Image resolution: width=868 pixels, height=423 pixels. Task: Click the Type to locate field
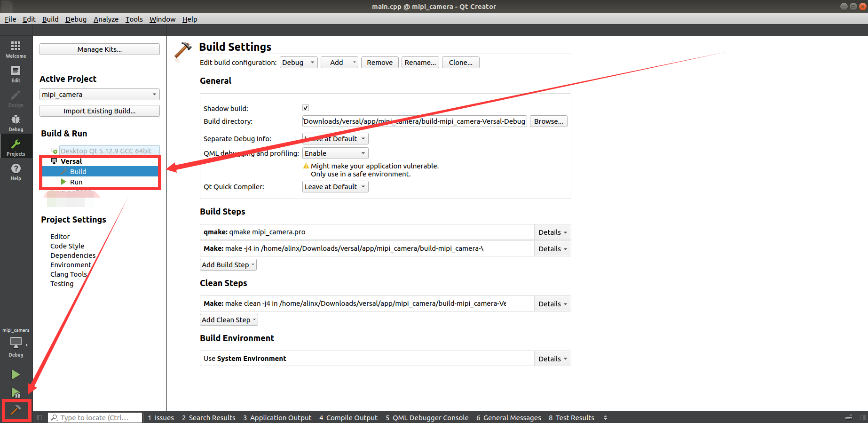(x=95, y=417)
